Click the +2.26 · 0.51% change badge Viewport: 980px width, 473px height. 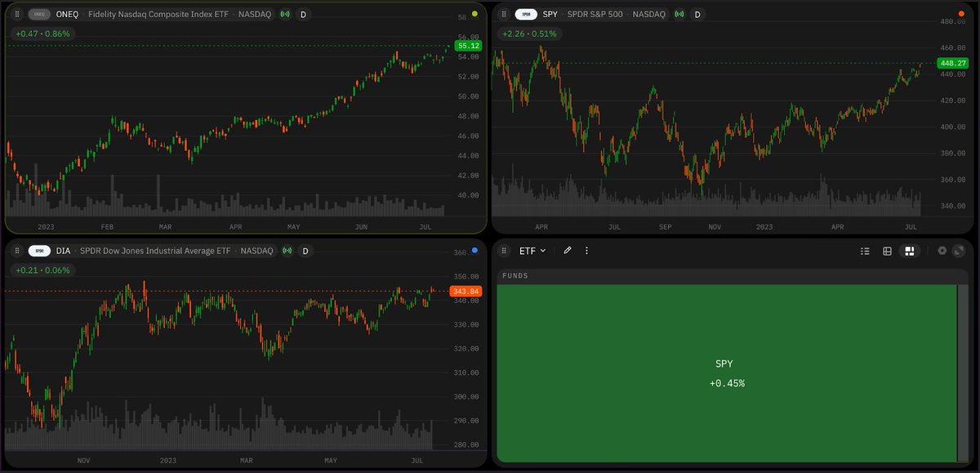tap(530, 33)
